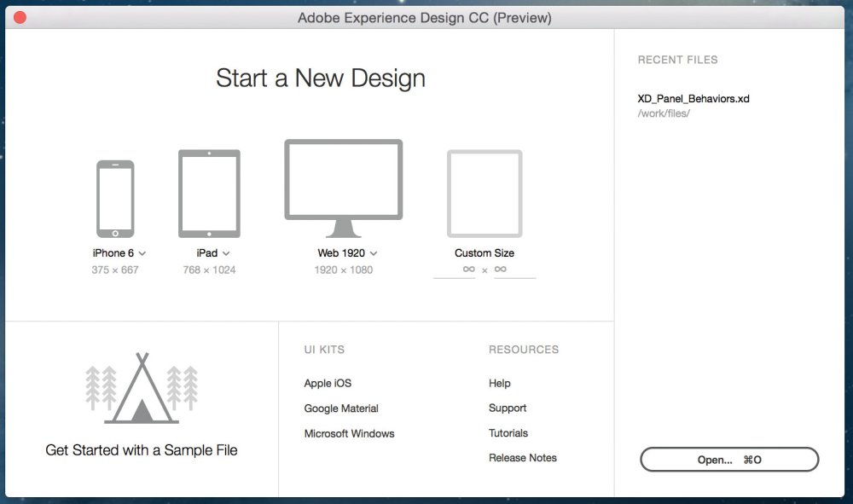853x504 pixels.
Task: Open the Web 1920 size dropdown
Action: point(374,253)
